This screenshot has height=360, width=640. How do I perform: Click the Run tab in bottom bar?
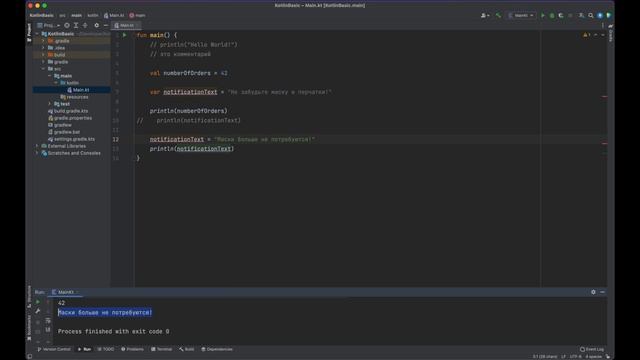pyautogui.click(x=84, y=349)
